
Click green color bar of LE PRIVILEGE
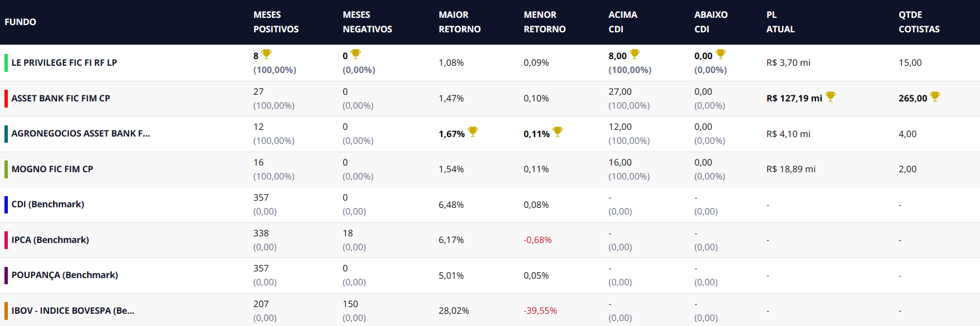coord(6,63)
